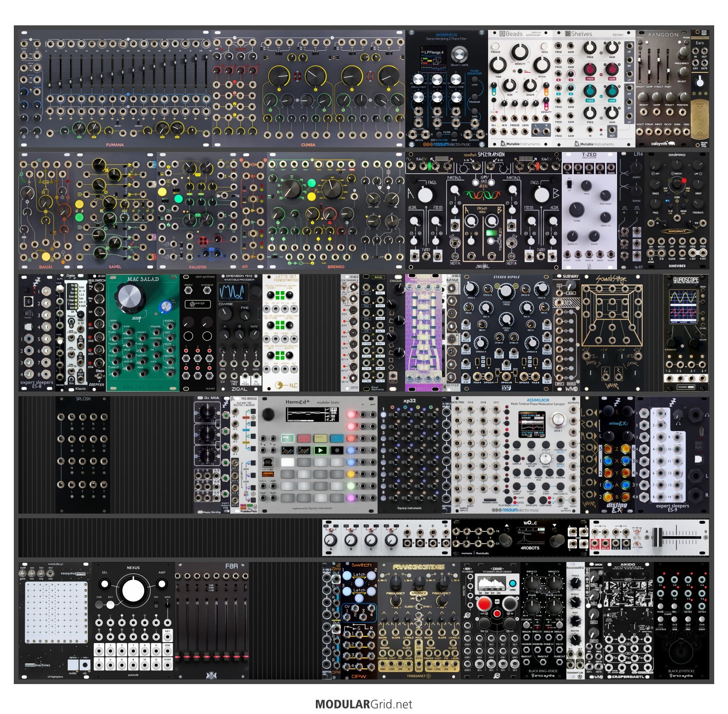This screenshot has height=714, width=728.
Task: Select the Squarp xp32 expander module
Action: point(410,455)
